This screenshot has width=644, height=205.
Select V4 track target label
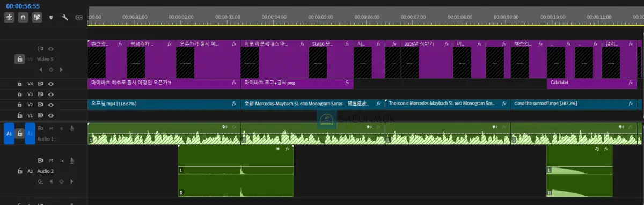[x=31, y=84]
